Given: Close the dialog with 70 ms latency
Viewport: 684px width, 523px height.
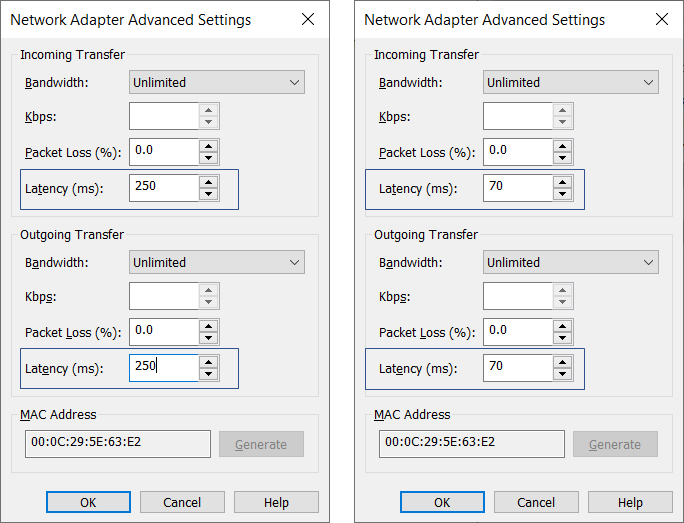Looking at the screenshot, I should pyautogui.click(x=661, y=20).
